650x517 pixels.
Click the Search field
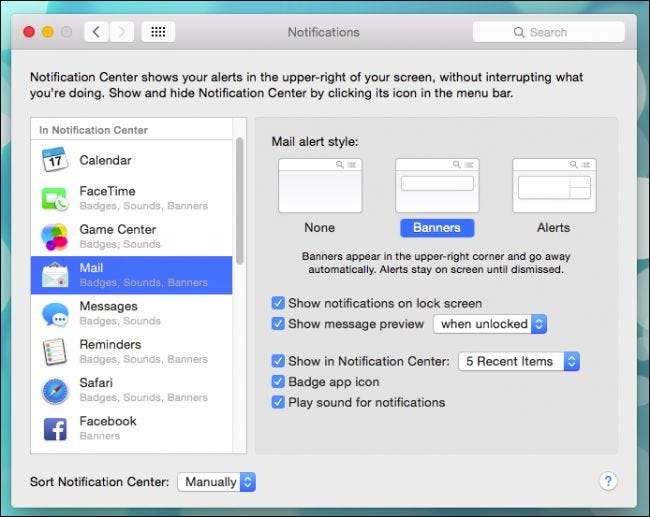click(548, 32)
